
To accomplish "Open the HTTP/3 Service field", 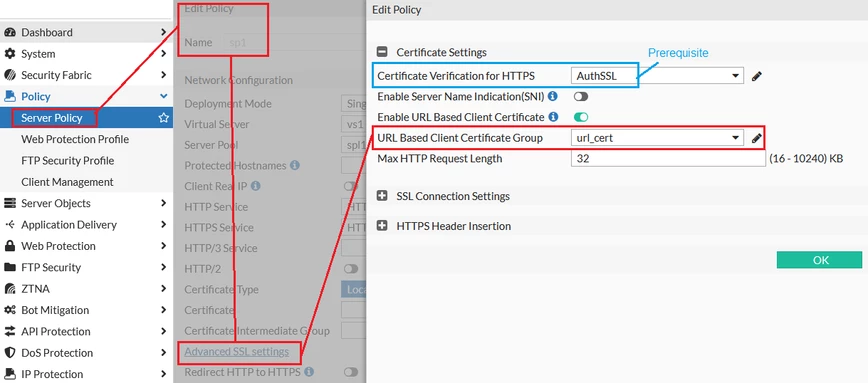I will click(x=353, y=249).
